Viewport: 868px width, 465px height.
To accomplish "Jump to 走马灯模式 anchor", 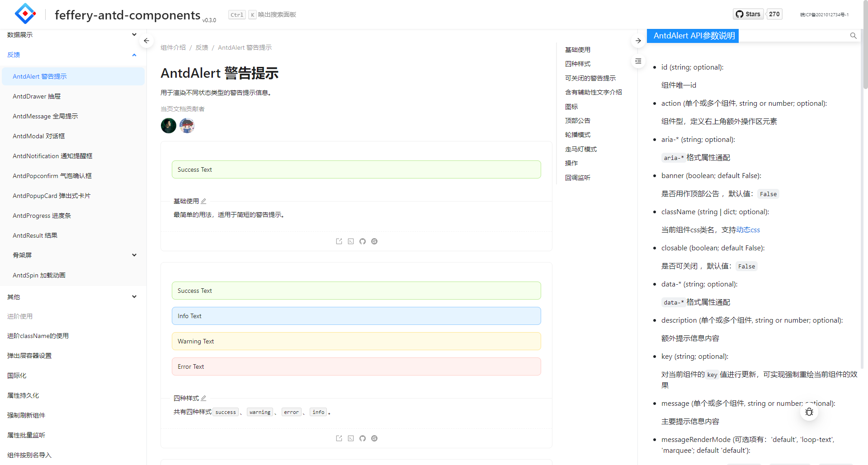I will coord(581,149).
